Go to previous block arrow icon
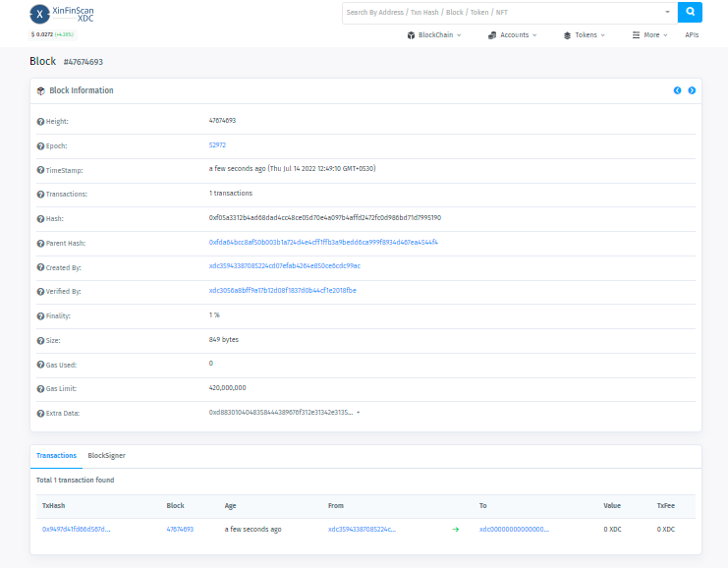The width and height of the screenshot is (728, 568). pos(677,90)
